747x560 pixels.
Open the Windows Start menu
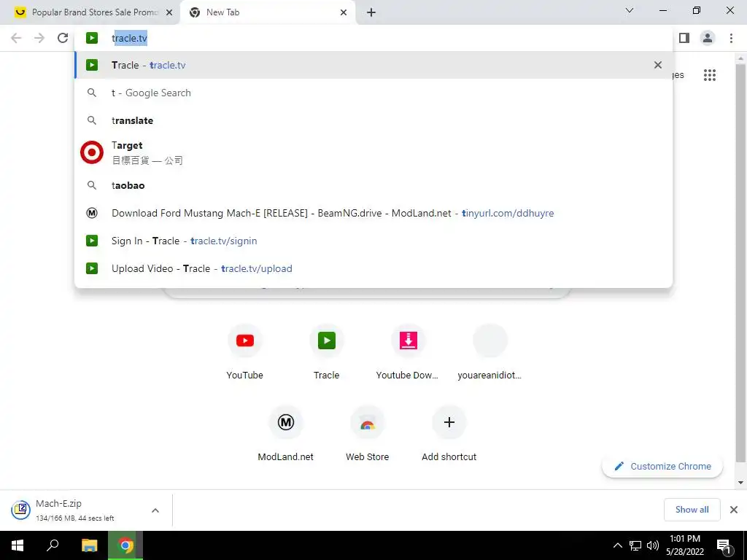pos(18,545)
